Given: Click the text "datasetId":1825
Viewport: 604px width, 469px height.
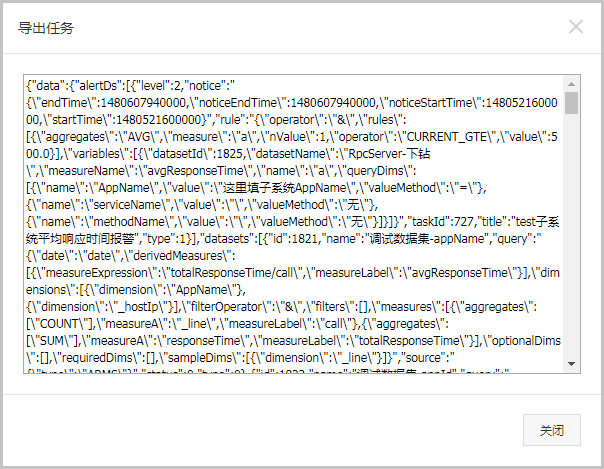Looking at the screenshot, I should tap(198, 154).
